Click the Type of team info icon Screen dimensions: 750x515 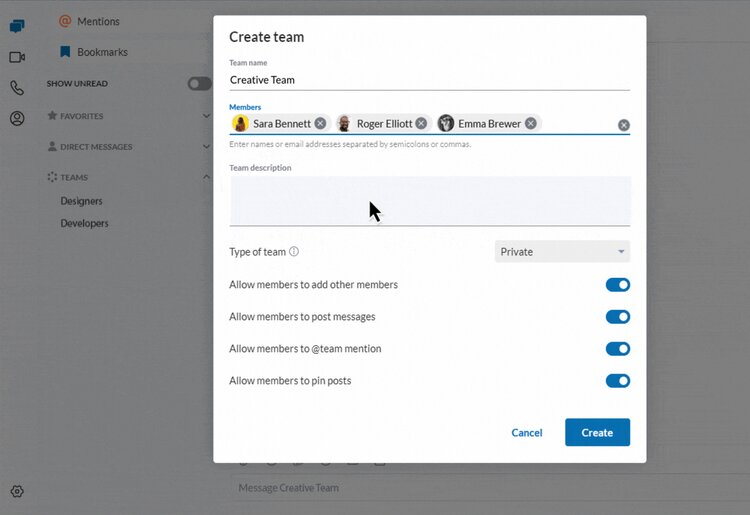294,252
